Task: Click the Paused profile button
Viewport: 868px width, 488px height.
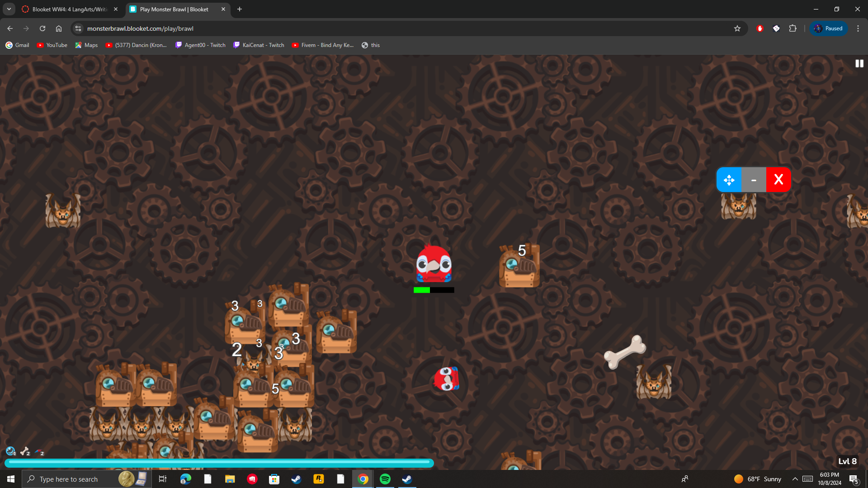Action: click(829, 28)
